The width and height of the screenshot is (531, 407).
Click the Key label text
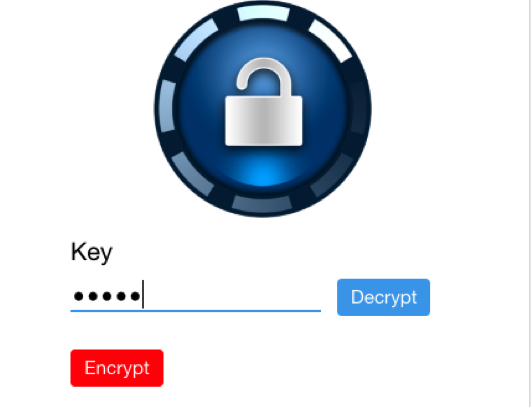point(91,253)
